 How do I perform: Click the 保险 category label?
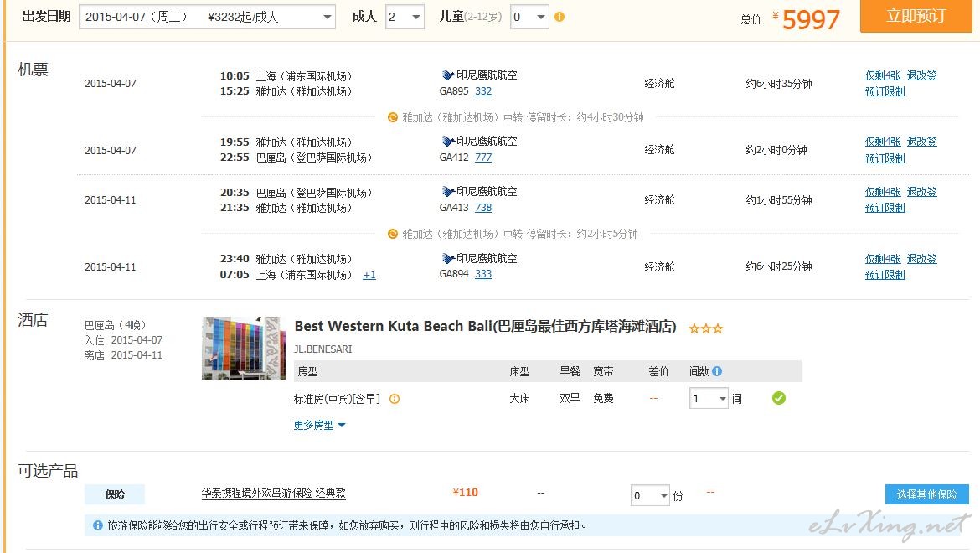pos(115,494)
